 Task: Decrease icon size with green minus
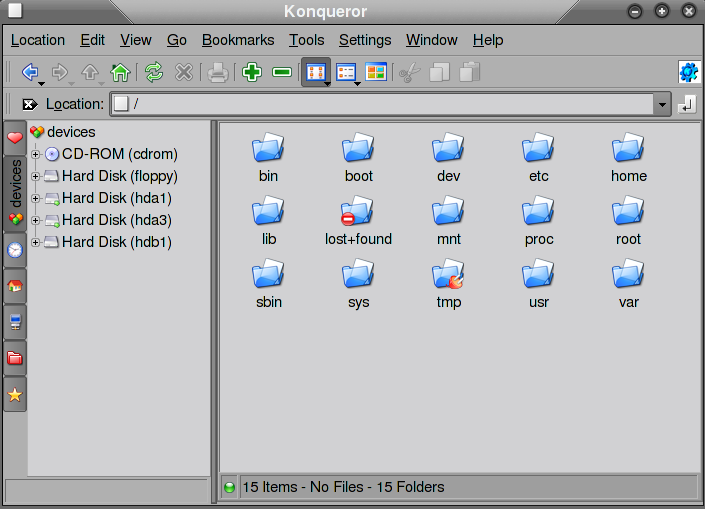tap(282, 72)
